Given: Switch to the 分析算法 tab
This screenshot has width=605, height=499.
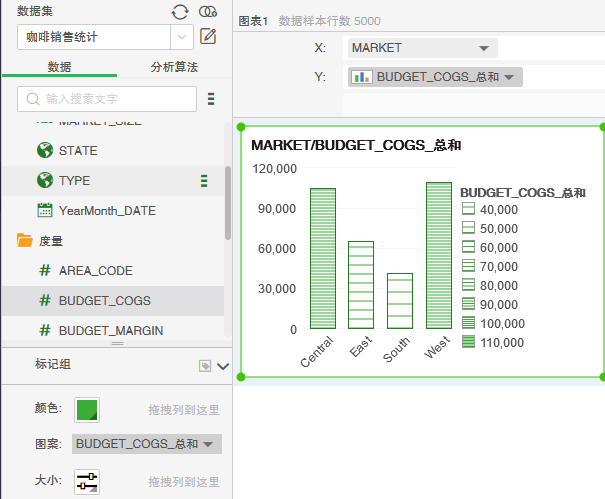Looking at the screenshot, I should click(174, 67).
